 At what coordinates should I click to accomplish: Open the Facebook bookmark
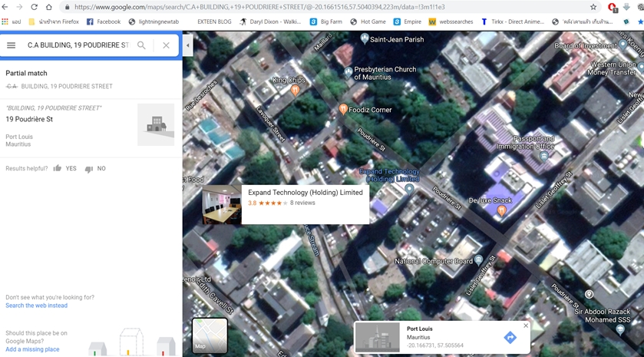click(103, 21)
